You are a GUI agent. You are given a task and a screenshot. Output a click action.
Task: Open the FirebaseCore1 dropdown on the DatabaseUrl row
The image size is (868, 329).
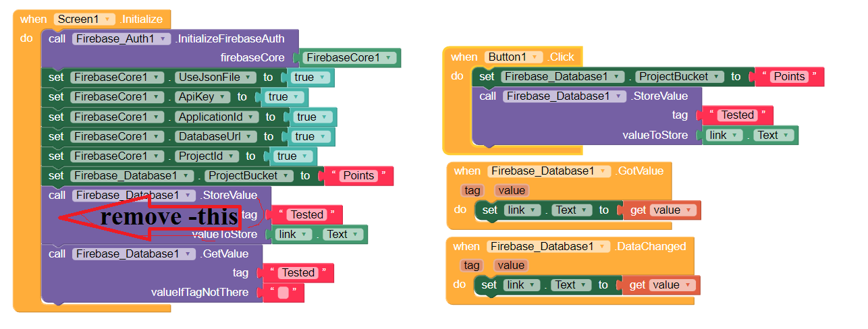(117, 136)
